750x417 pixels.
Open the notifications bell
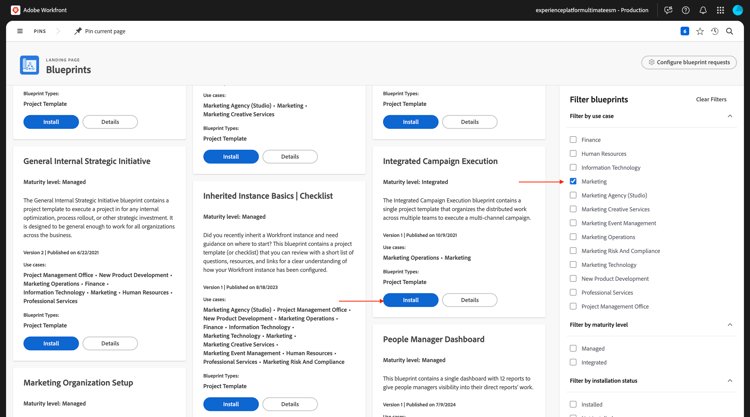click(x=703, y=10)
